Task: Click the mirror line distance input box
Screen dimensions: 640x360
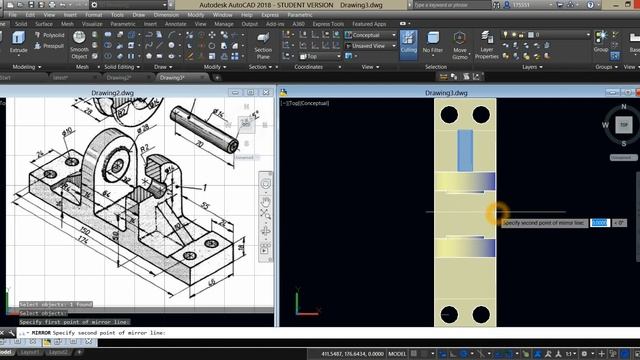Action: coord(600,223)
